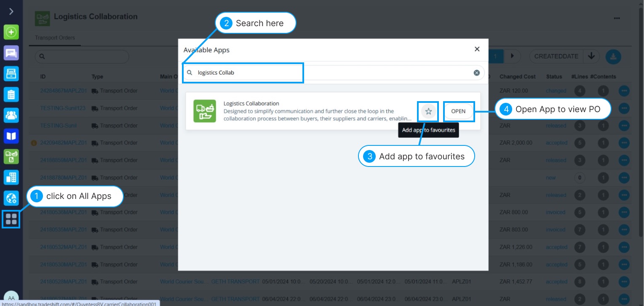This screenshot has width=644, height=306.
Task: Toggle star to add app to favourites
Action: pos(428,111)
